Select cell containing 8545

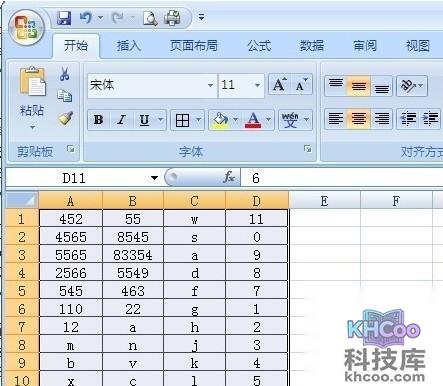[x=133, y=237]
